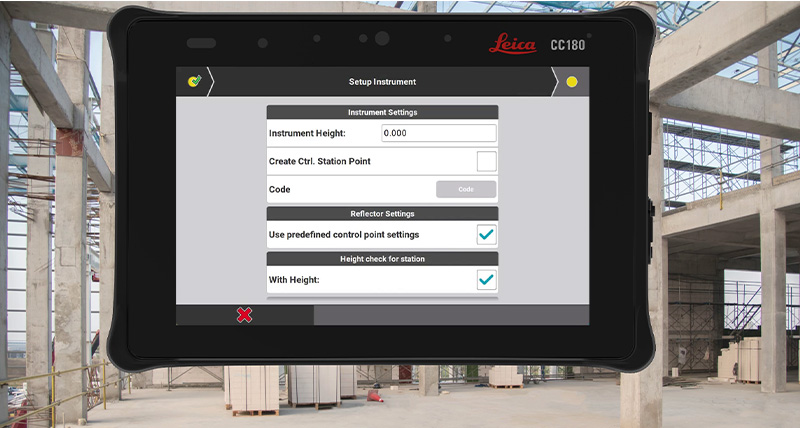
Task: Tap the tablet's front camera lens
Action: coord(381,39)
